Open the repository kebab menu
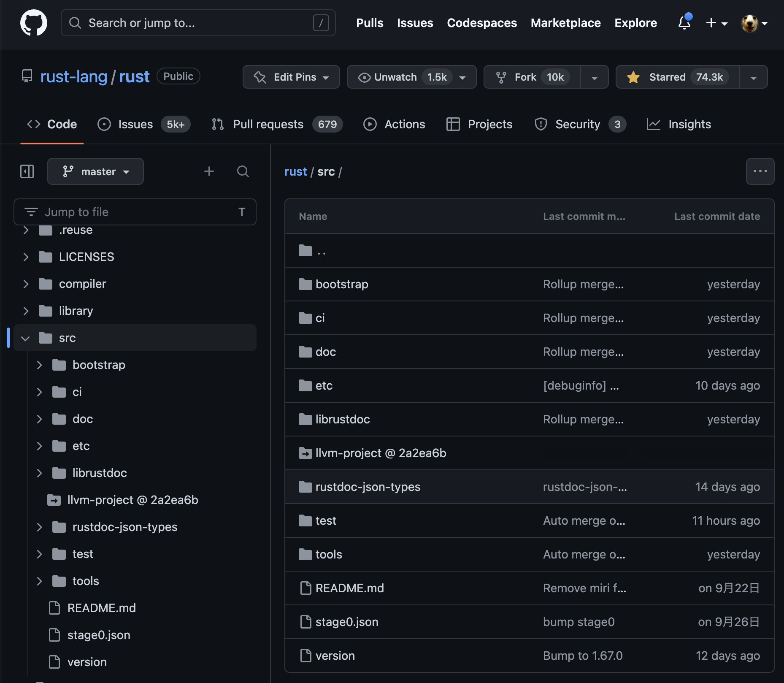 tap(760, 171)
